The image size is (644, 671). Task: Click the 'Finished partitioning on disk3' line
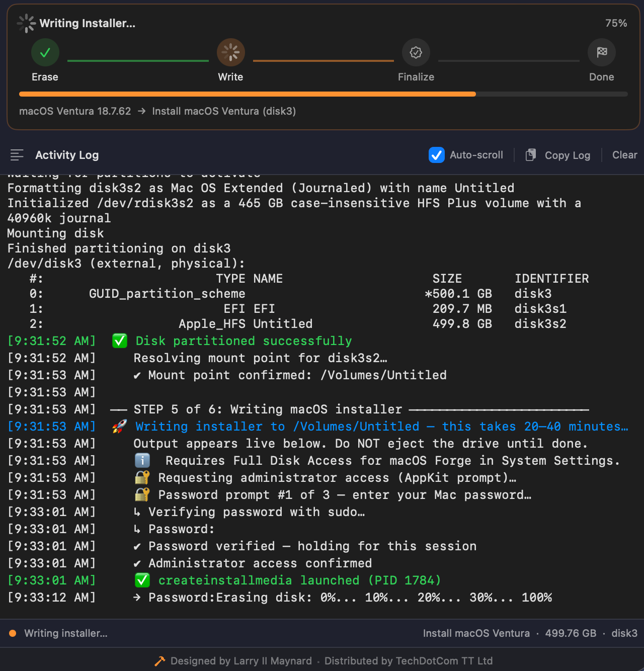119,248
